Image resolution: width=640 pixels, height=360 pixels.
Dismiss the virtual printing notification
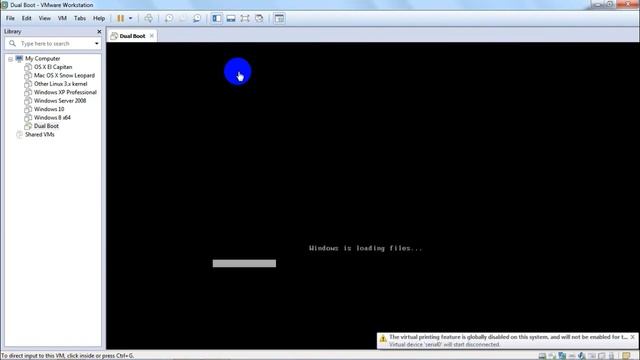[632, 337]
